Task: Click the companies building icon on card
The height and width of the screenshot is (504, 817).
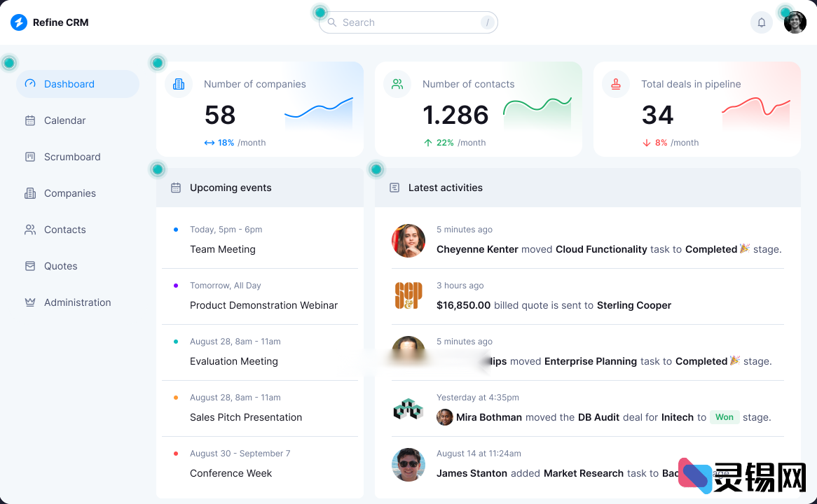Action: (x=179, y=84)
